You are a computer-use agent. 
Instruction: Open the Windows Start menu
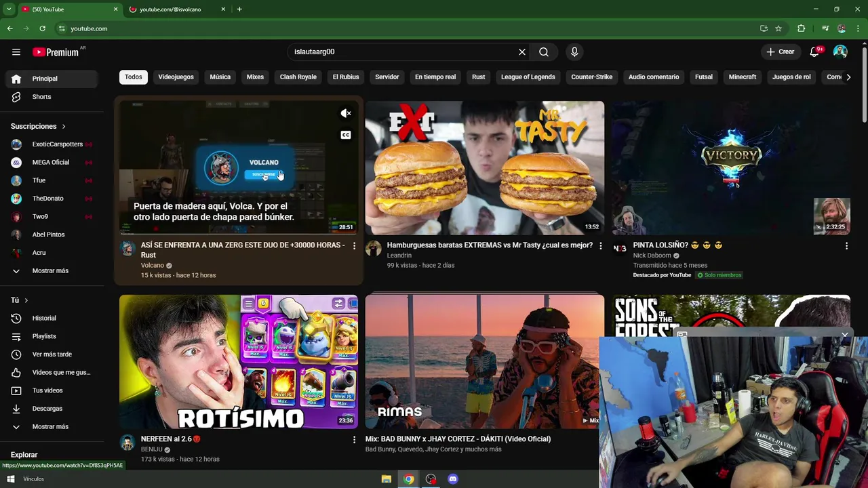[x=10, y=479]
